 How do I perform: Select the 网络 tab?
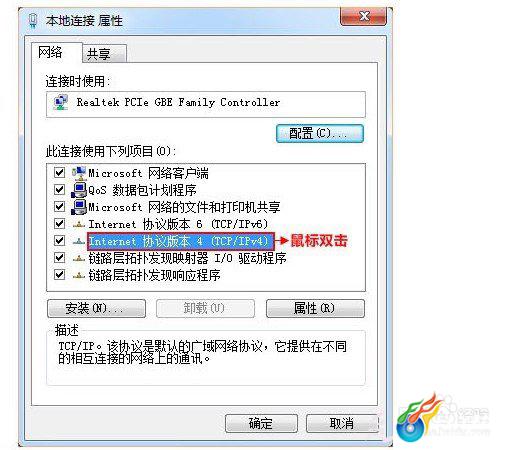pos(57,52)
